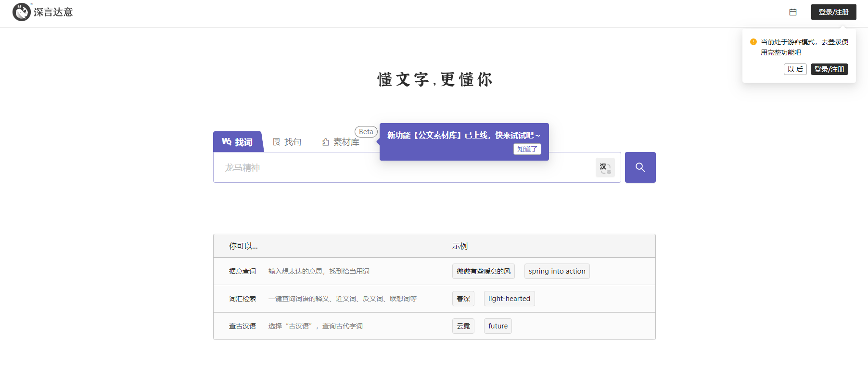Click the 深言达意 logo icon
868x377 pixels.
click(x=22, y=12)
